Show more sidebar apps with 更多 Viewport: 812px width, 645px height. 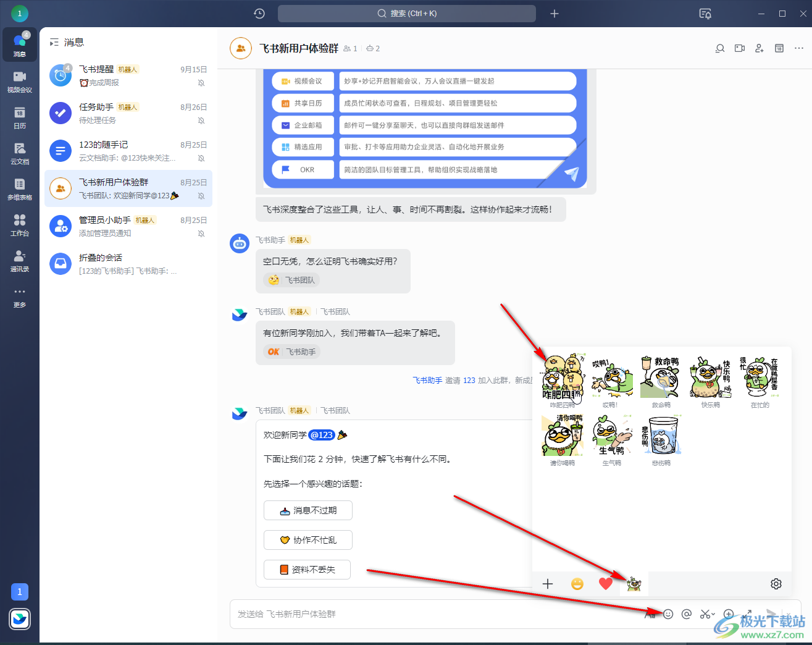click(x=20, y=297)
